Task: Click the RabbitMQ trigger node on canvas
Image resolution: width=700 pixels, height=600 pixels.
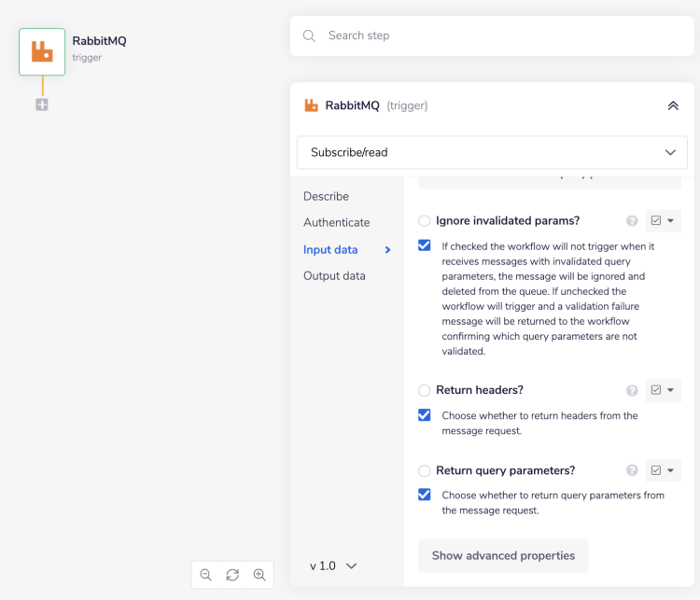Action: pyautogui.click(x=42, y=51)
